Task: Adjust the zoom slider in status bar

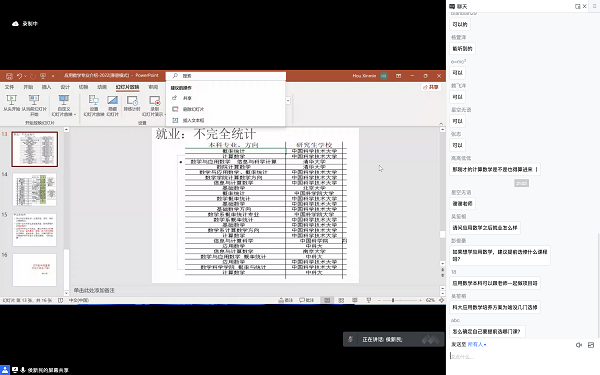Action: click(393, 300)
